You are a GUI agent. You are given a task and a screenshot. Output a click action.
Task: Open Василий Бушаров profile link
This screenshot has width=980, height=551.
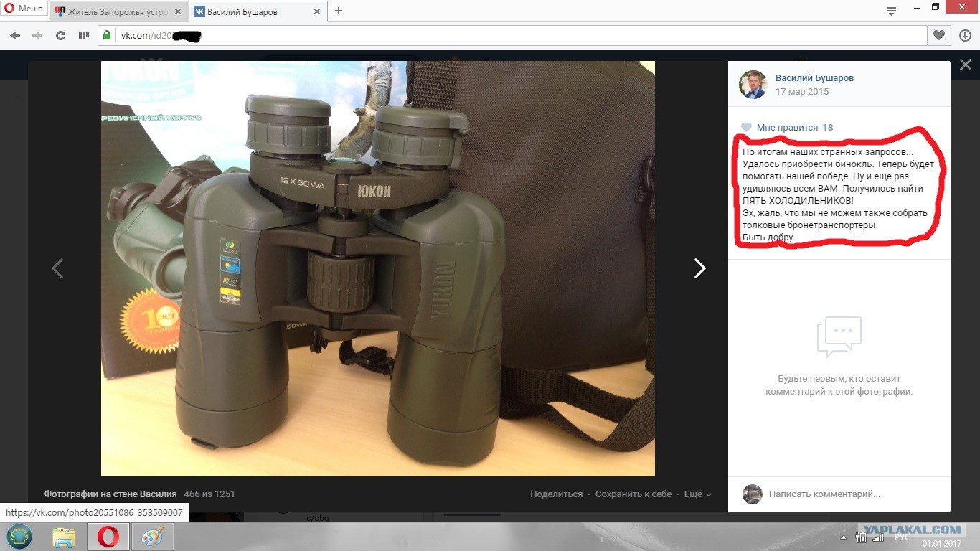814,78
